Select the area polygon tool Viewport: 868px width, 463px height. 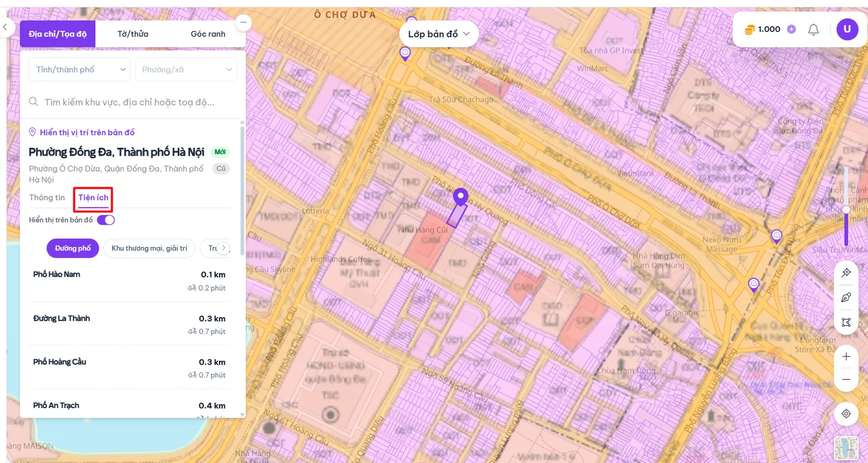coord(846,322)
